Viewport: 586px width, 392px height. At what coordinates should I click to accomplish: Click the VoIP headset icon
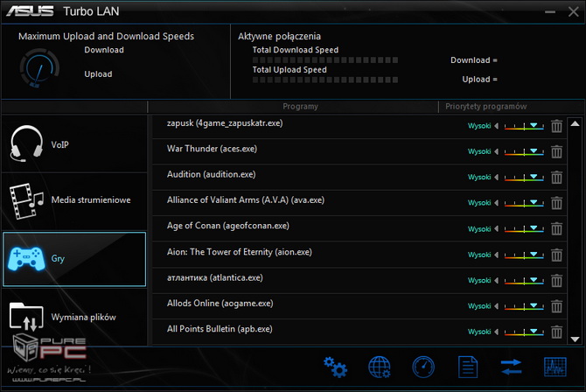[x=26, y=143]
